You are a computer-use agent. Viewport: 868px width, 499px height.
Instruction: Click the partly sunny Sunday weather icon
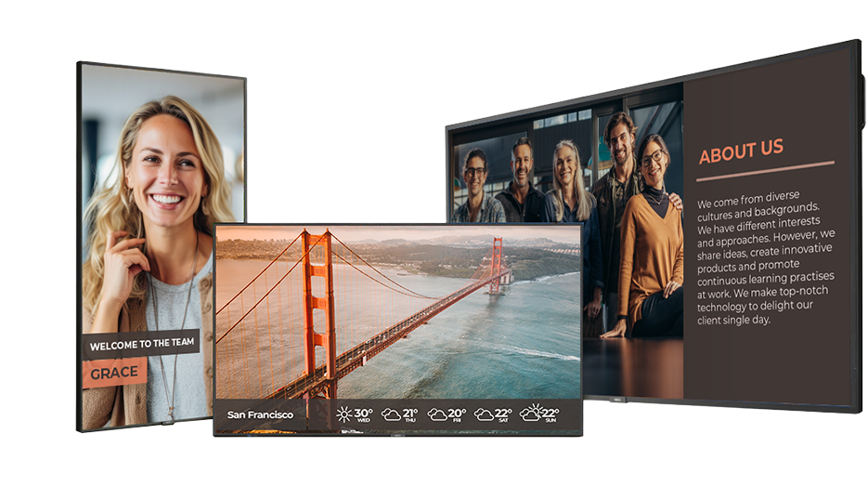[x=530, y=413]
